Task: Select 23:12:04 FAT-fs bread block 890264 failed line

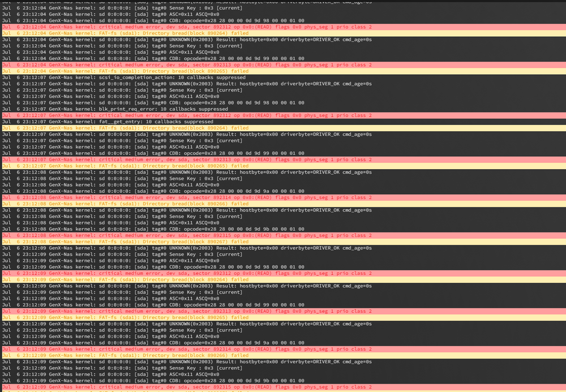Action: [x=284, y=33]
